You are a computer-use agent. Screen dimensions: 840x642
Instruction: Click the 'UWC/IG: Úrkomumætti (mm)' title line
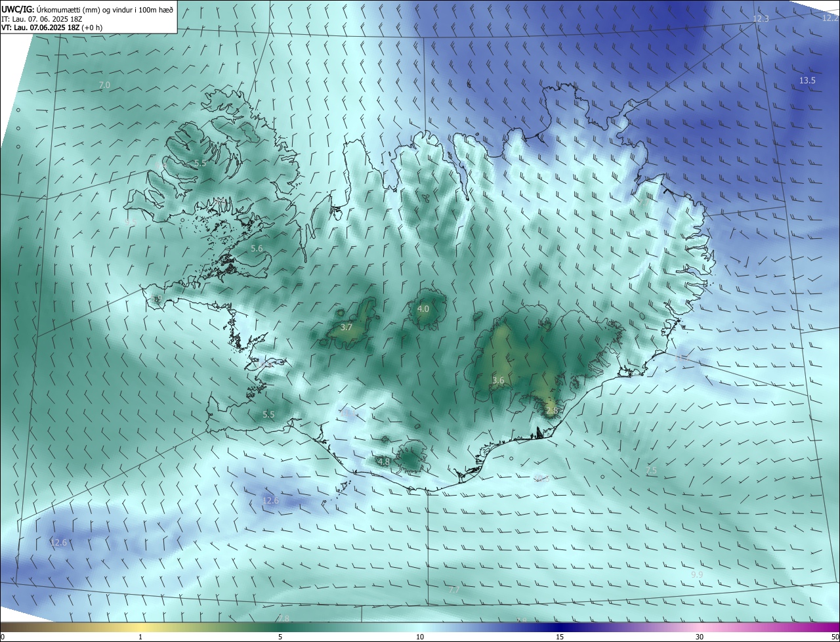(87, 9)
